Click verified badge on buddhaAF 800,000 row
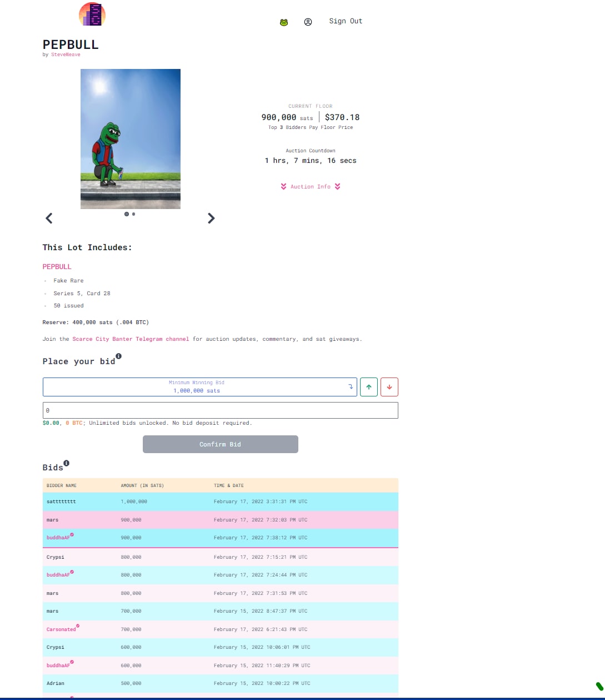Image resolution: width=605 pixels, height=700 pixels. pyautogui.click(x=72, y=572)
